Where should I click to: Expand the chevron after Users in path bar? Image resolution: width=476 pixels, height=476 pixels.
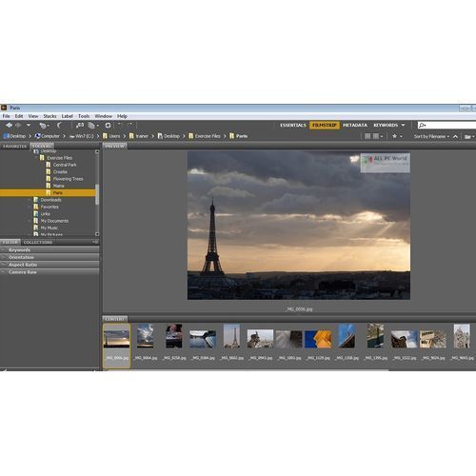point(125,136)
